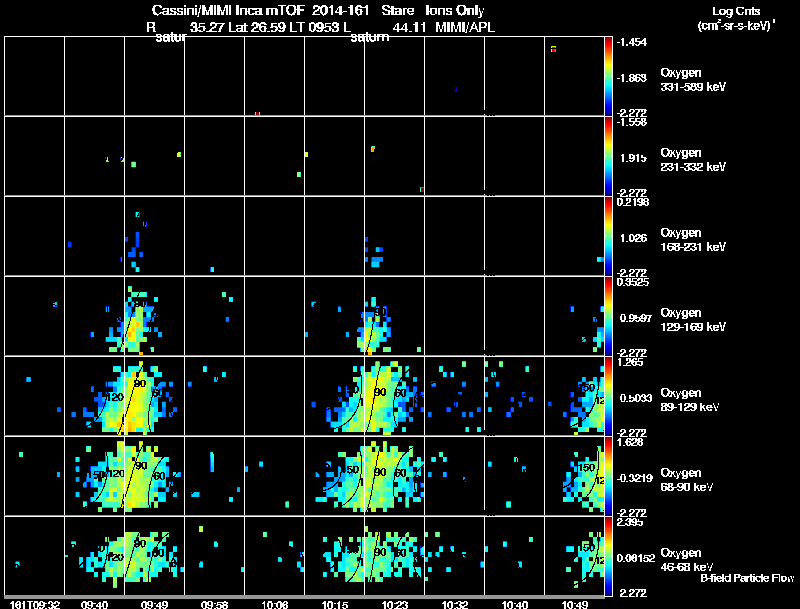The width and height of the screenshot is (800, 609).
Task: Click the '(cm²-sr-s-keV)' units label
Action: click(x=735, y=26)
